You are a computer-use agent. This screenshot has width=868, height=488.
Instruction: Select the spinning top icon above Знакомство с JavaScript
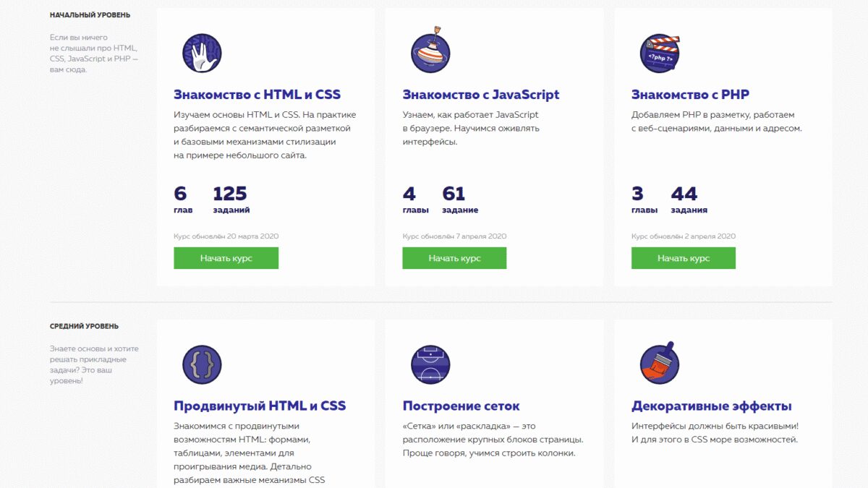coord(430,53)
